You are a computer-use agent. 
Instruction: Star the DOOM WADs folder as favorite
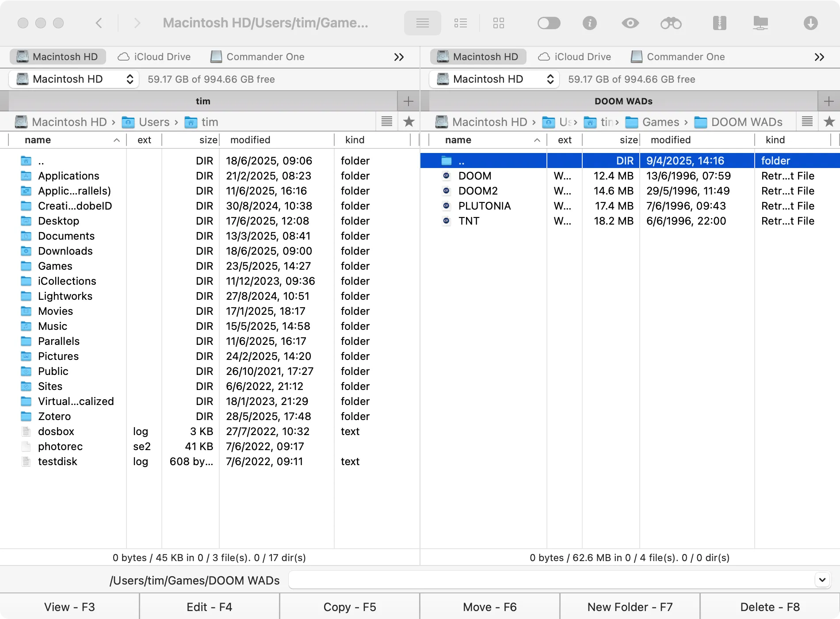tap(829, 122)
